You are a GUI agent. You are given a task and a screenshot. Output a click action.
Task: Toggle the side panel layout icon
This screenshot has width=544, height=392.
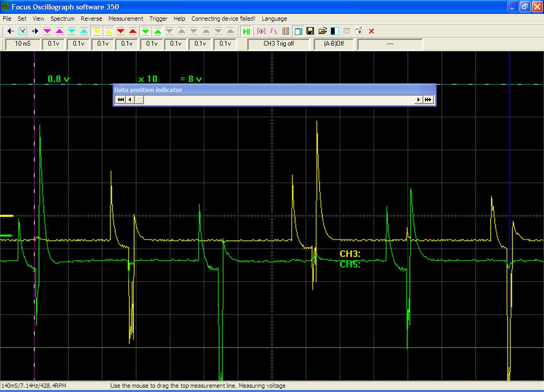click(298, 31)
